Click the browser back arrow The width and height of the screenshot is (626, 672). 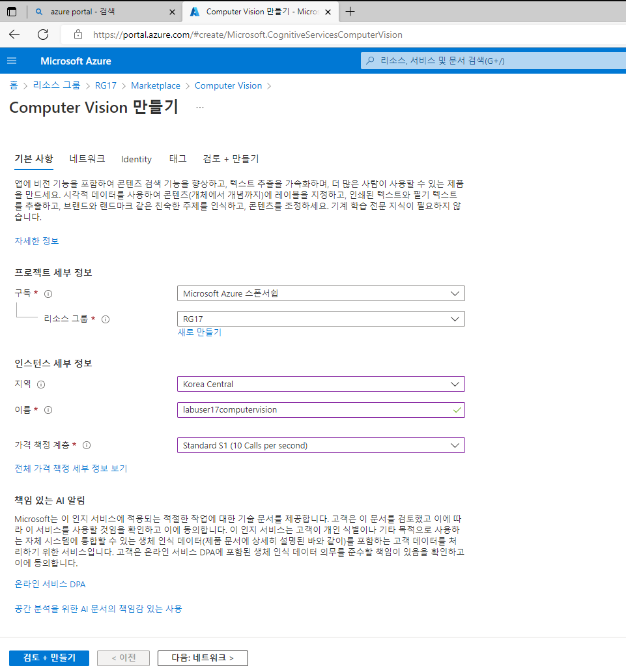coord(14,35)
